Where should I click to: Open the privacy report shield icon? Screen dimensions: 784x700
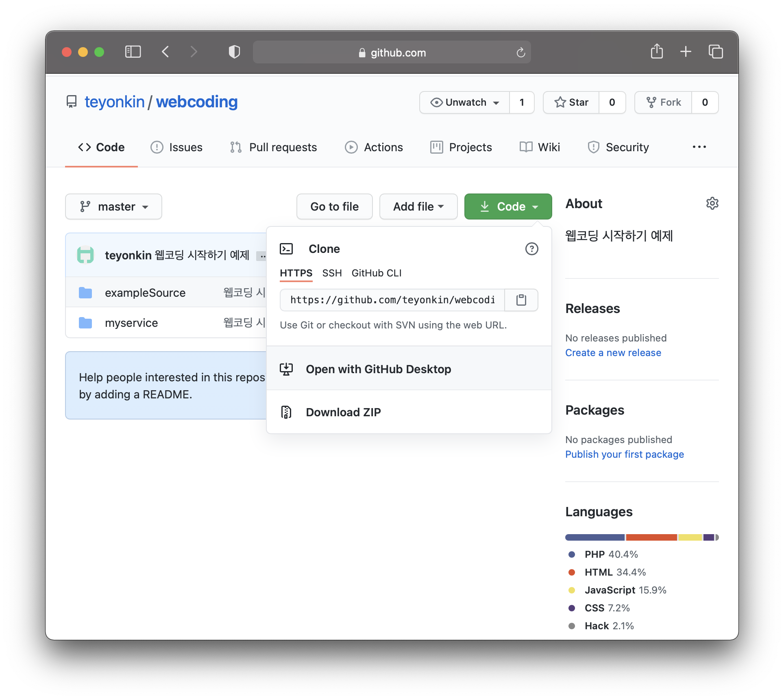point(235,52)
